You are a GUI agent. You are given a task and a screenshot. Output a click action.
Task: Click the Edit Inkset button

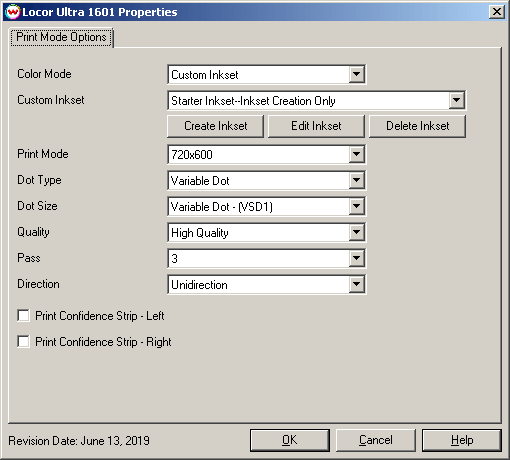[316, 126]
